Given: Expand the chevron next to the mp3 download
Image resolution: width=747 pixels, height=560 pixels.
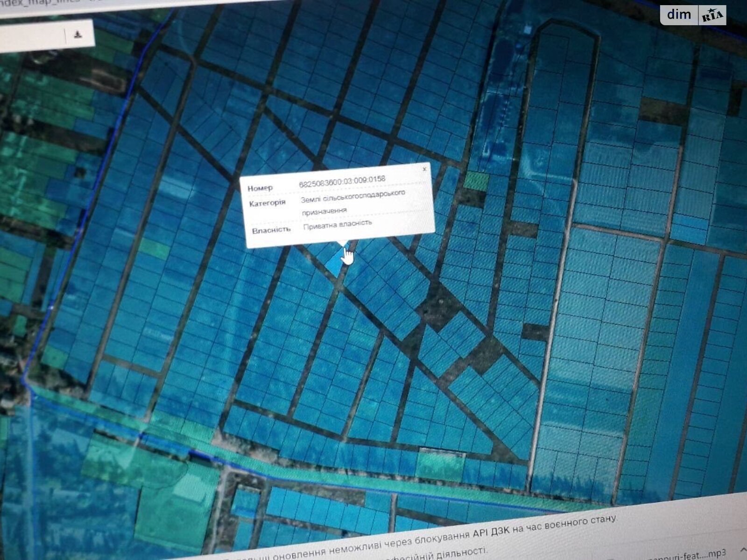Looking at the screenshot, I should pyautogui.click(x=743, y=550).
